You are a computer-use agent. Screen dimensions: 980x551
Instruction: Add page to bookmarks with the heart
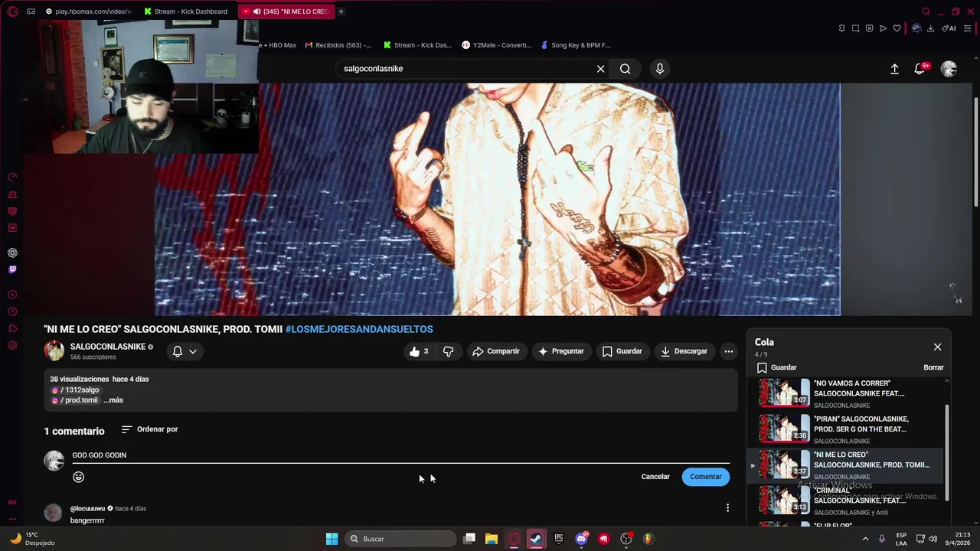click(x=897, y=28)
